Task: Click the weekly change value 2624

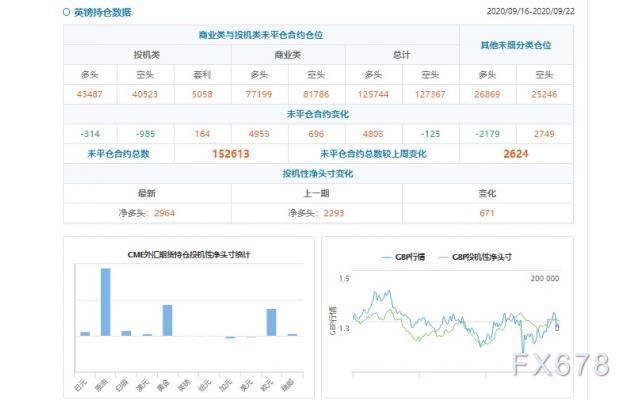Action: [x=516, y=154]
